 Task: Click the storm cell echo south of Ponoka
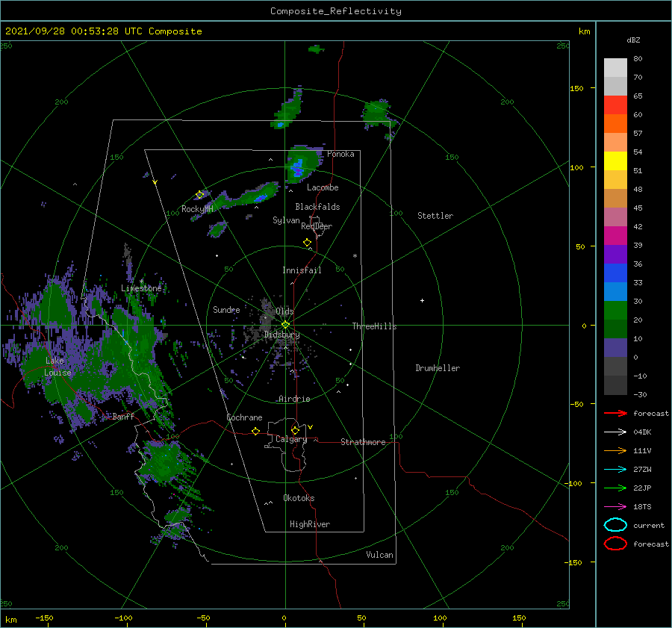point(302,163)
